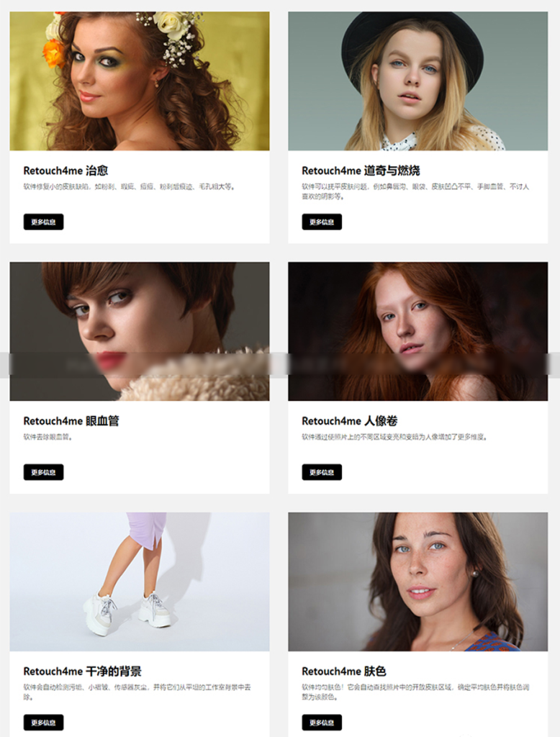Open the Retouch4me 人像卷 heading link

coord(349,420)
